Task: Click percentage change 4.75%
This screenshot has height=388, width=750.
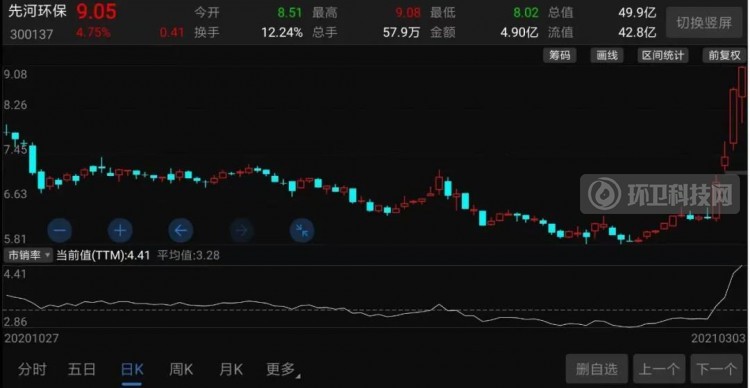Action: point(93,33)
